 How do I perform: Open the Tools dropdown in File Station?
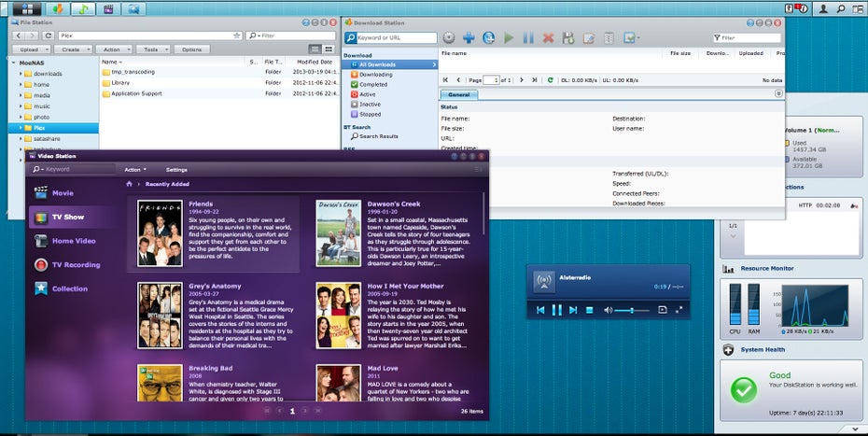153,49
